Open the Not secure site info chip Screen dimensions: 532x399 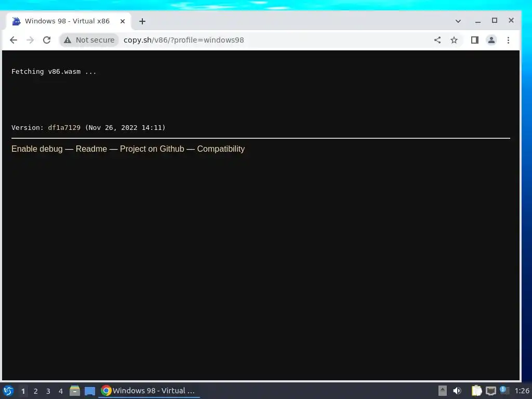click(x=89, y=40)
